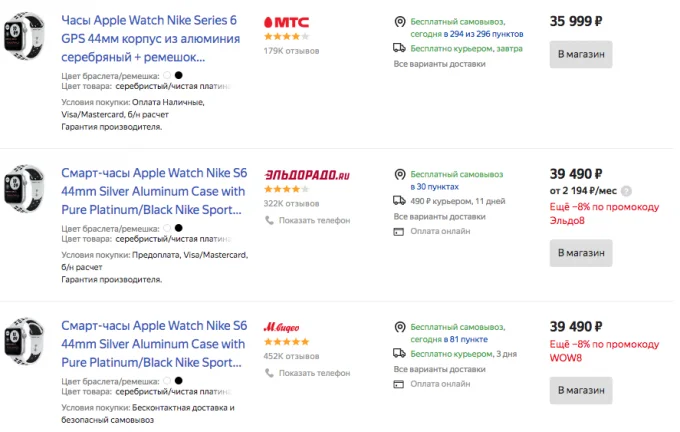Select the black strap color in MTS offer
Image resolution: width=680 pixels, height=432 pixels.
click(x=178, y=75)
